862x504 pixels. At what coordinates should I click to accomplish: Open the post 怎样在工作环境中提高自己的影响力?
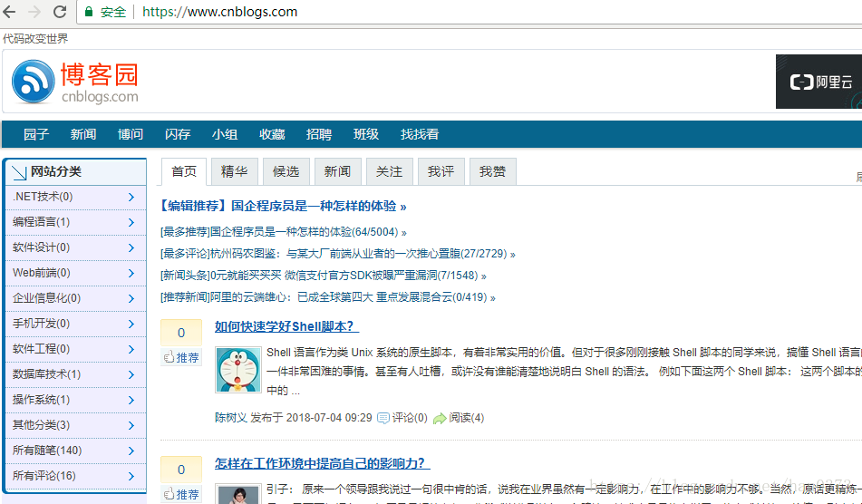pyautogui.click(x=322, y=463)
